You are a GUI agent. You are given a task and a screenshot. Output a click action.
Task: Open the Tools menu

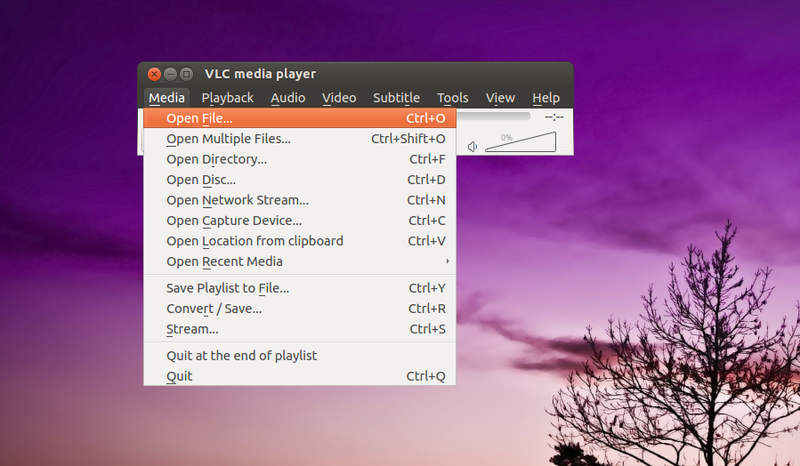click(x=453, y=97)
